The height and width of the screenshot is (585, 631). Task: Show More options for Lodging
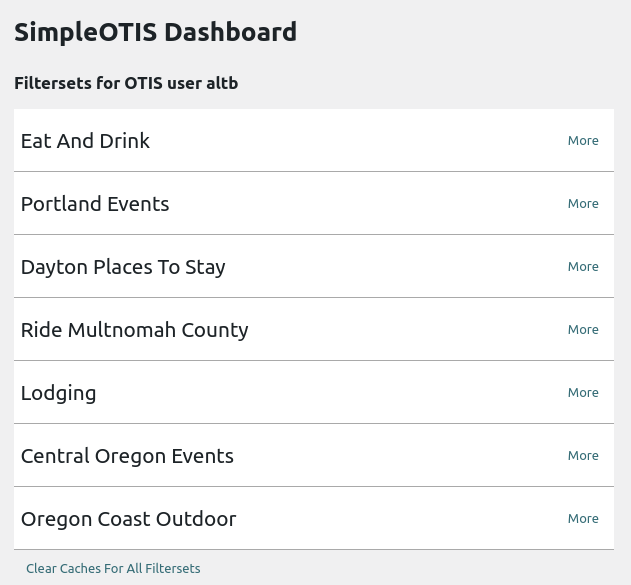(x=583, y=393)
